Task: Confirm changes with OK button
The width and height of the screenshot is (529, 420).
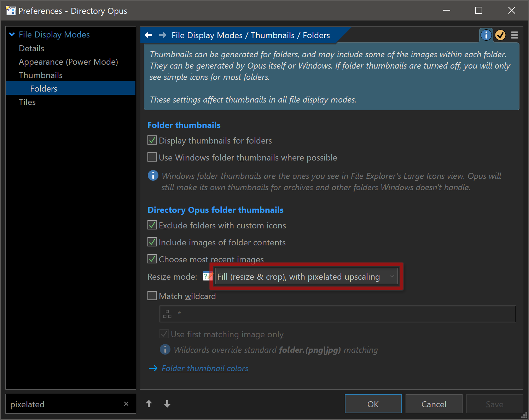Action: point(373,404)
